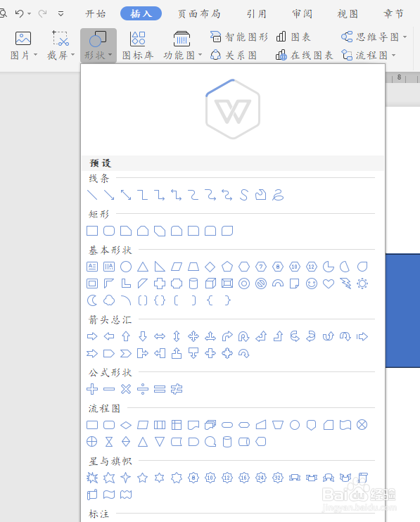
Task: Pick the rounded rectangle shape
Action: (109, 231)
